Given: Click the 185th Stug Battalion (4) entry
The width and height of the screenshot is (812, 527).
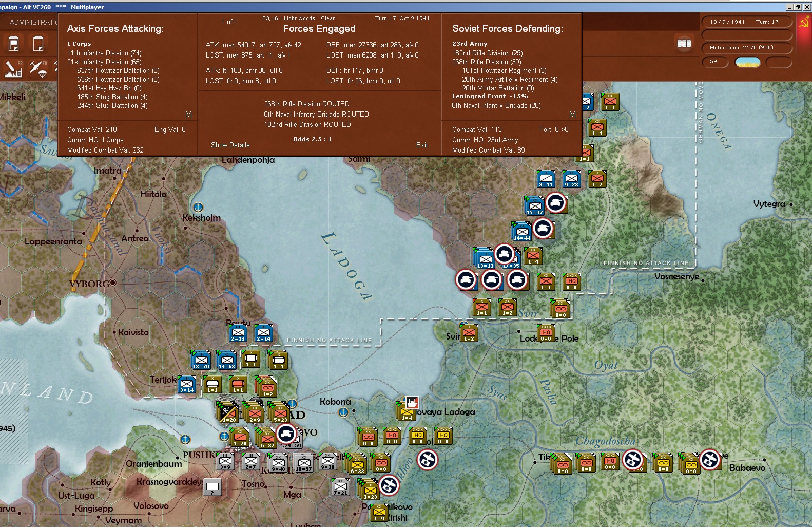Looking at the screenshot, I should 112,97.
